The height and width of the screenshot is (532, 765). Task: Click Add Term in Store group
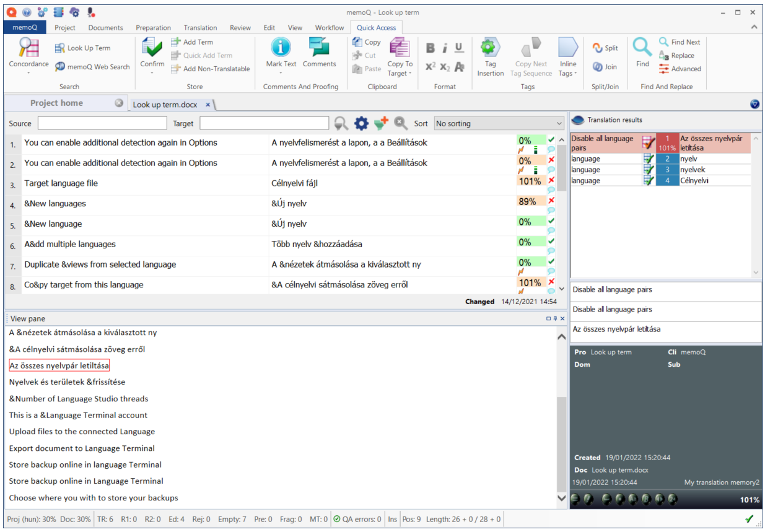point(192,42)
